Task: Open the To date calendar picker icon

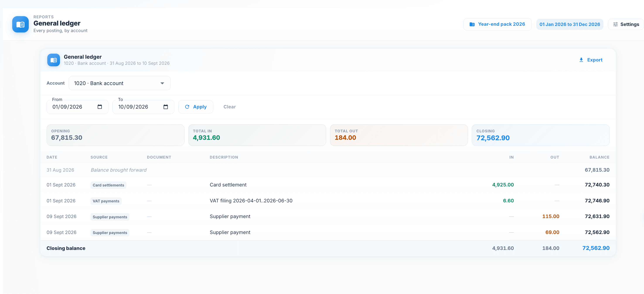Action: [165, 107]
